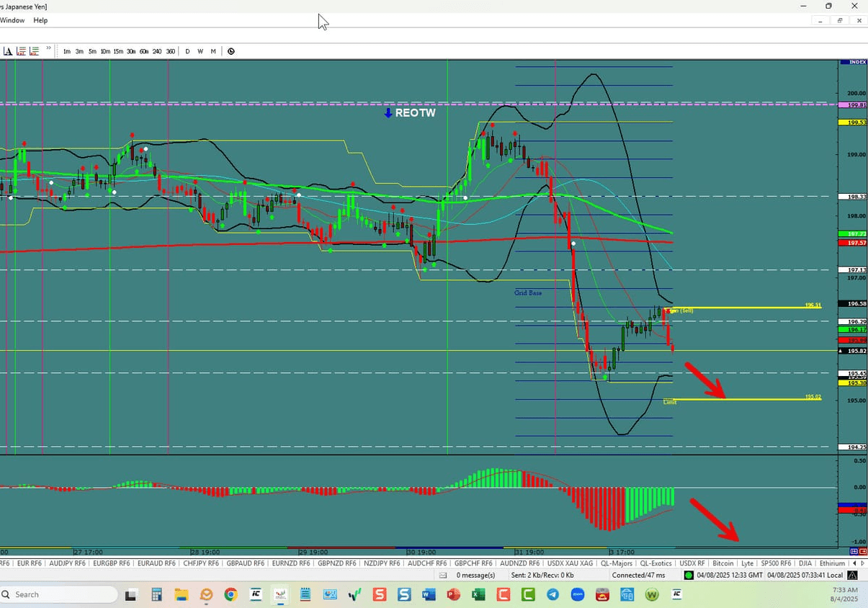Click right arrow to scroll symbol tabs
This screenshot has width=868, height=608.
click(863, 563)
